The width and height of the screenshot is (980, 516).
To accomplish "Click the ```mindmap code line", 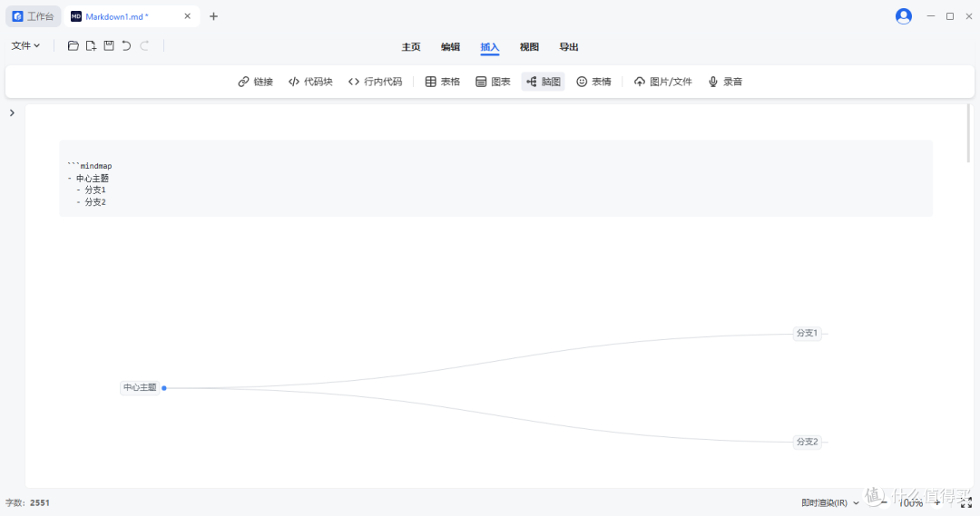I will 90,166.
